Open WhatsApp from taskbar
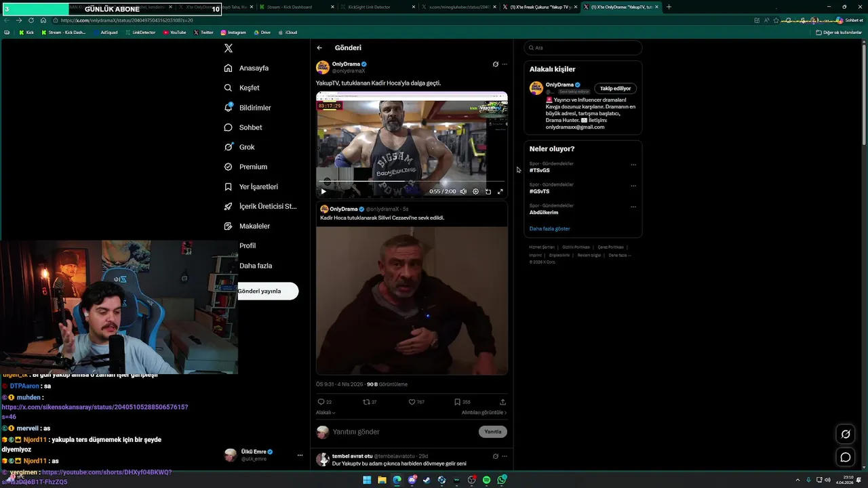This screenshot has width=868, height=488. point(501,480)
